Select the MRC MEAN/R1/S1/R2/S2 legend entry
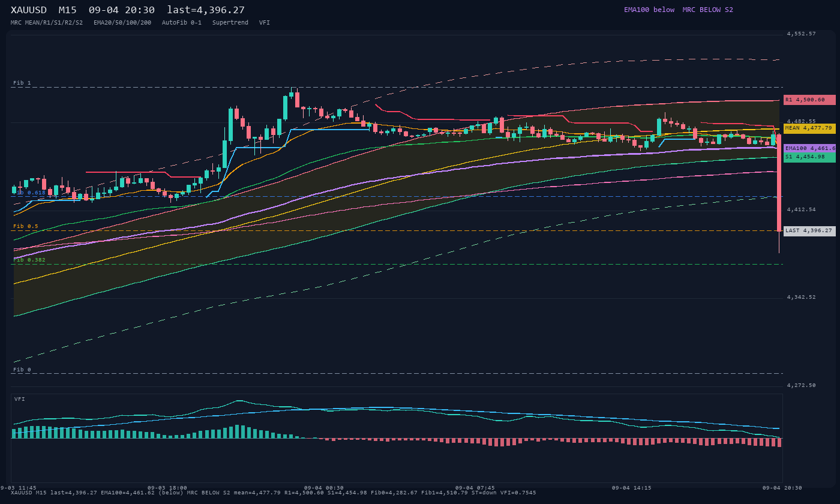Image resolution: width=840 pixels, height=504 pixels. (x=47, y=23)
